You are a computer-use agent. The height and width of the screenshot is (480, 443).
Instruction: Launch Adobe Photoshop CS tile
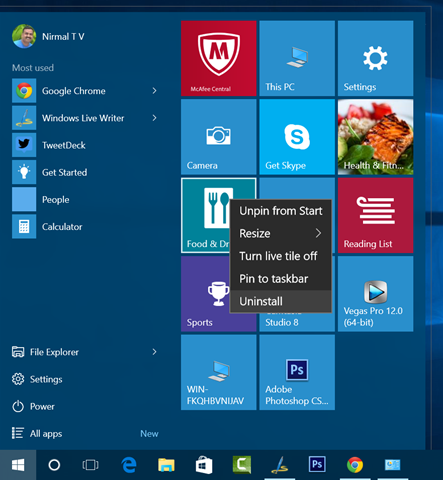tap(297, 372)
